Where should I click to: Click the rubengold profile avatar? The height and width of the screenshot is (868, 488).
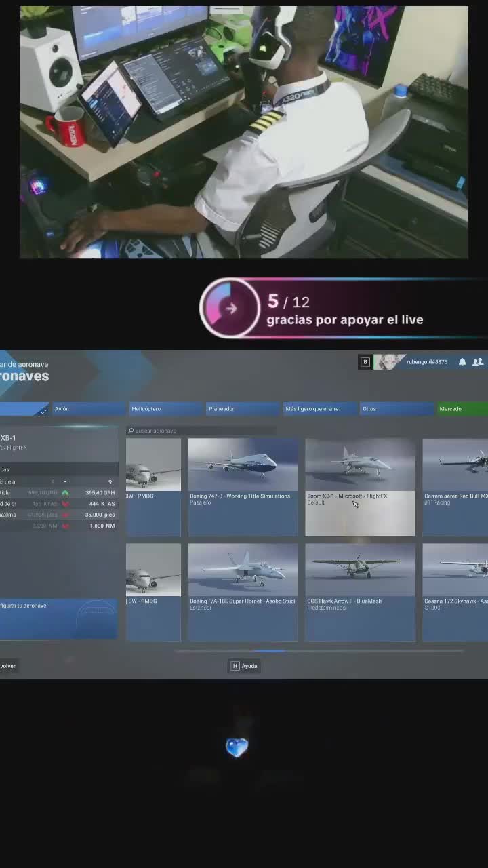pyautogui.click(x=389, y=362)
